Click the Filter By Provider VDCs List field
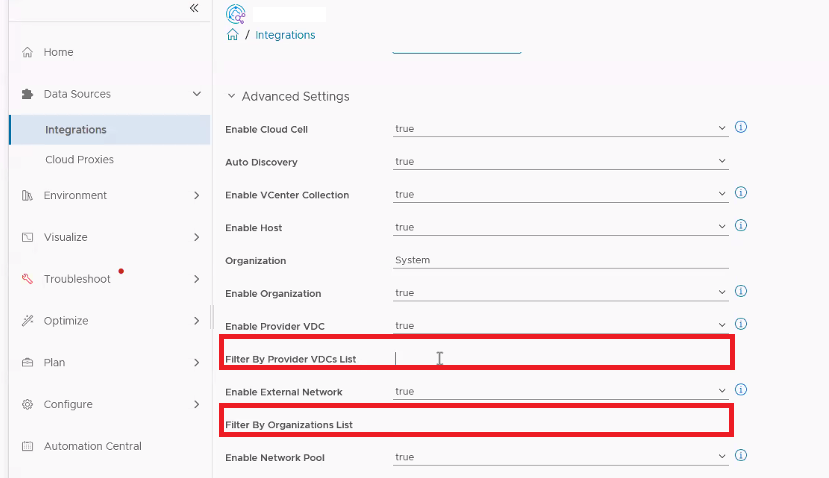Image resolution: width=829 pixels, height=478 pixels. (x=560, y=359)
